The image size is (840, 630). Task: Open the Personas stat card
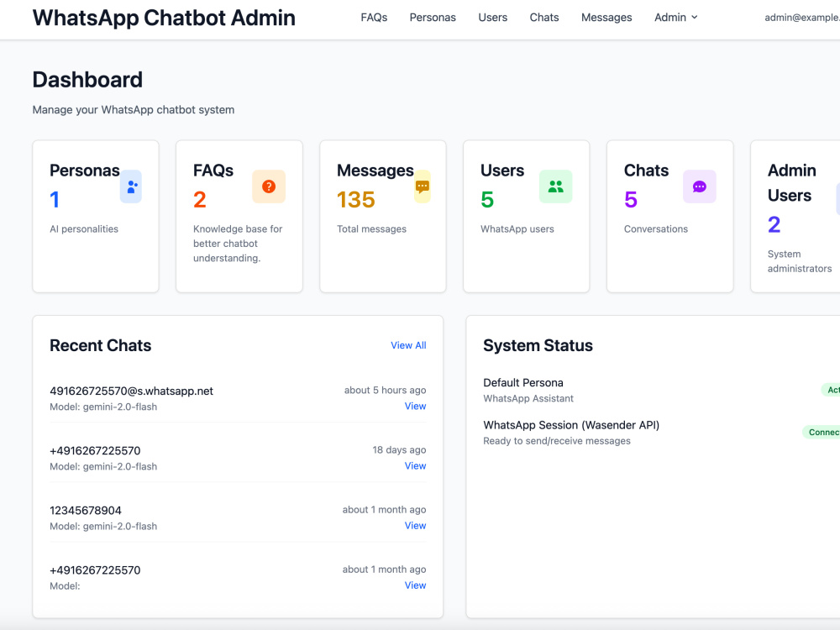click(x=96, y=217)
